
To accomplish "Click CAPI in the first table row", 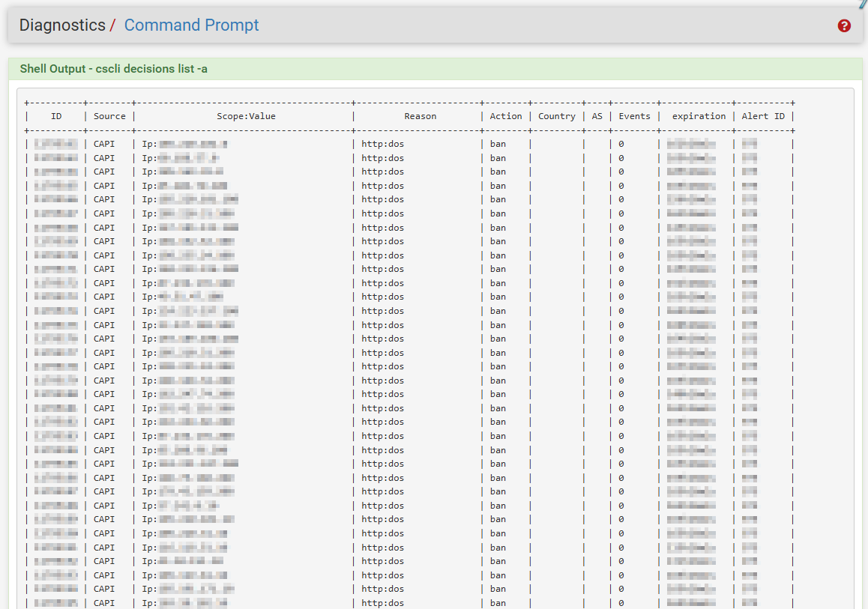I will 104,144.
